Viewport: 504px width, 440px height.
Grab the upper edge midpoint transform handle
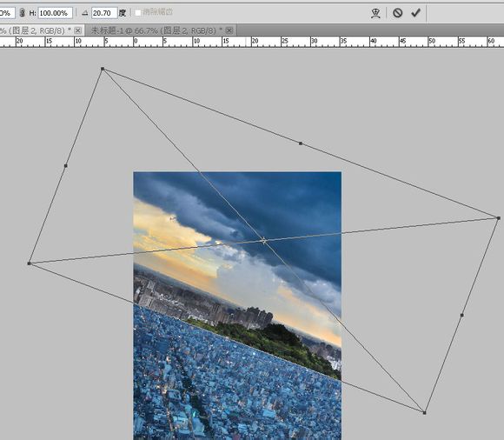click(x=301, y=143)
